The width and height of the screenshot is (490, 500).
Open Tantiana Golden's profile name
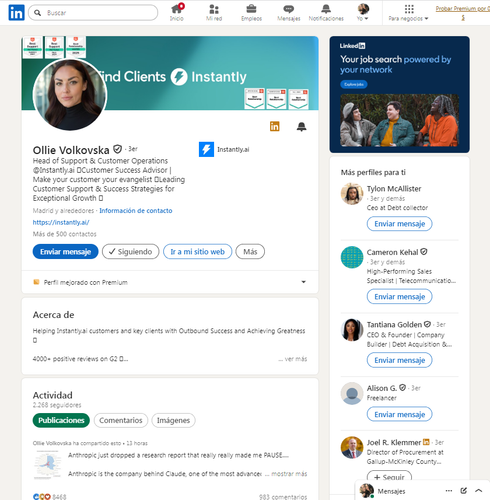[394, 325]
